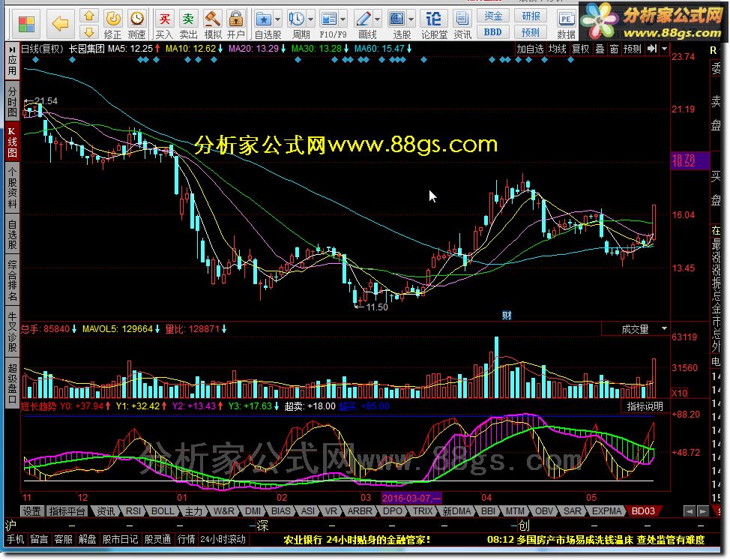Image resolution: width=730 pixels, height=560 pixels.
Task: Open 股市日记 in the bottom bar
Action: (x=120, y=540)
